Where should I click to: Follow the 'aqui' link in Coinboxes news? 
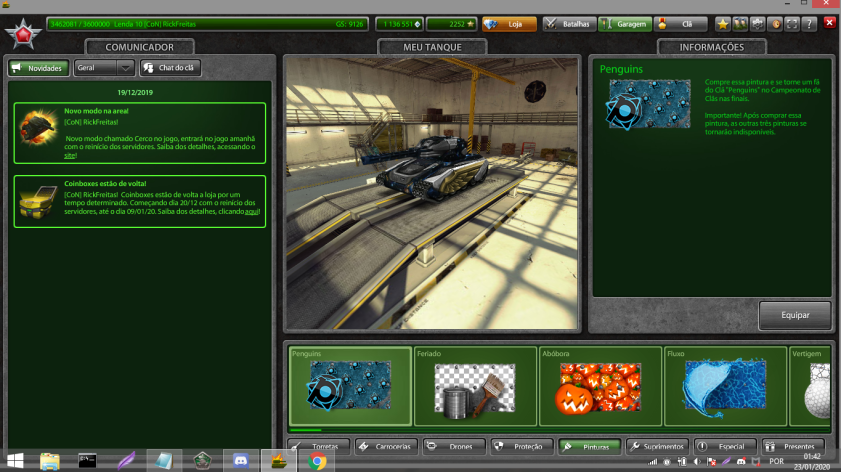(x=251, y=211)
